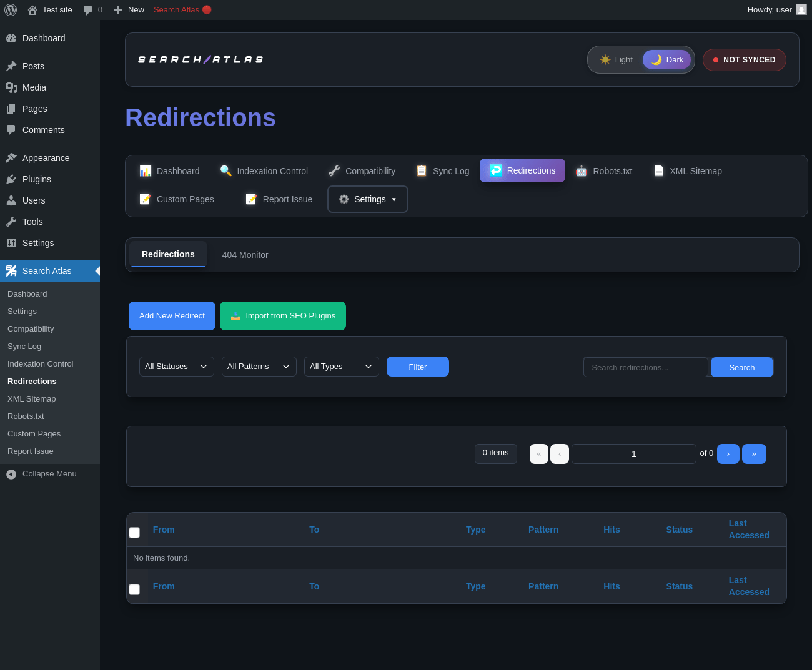The width and height of the screenshot is (812, 670).
Task: Click the previous page arrow button
Action: [560, 454]
